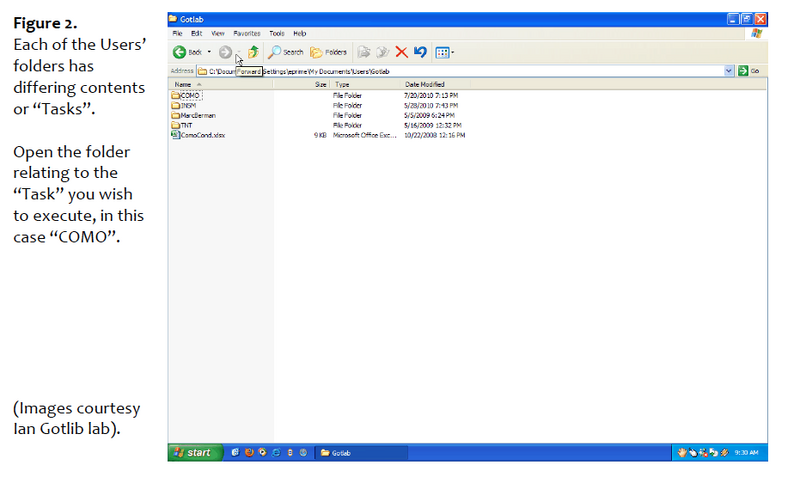Open the View menu

click(x=218, y=34)
